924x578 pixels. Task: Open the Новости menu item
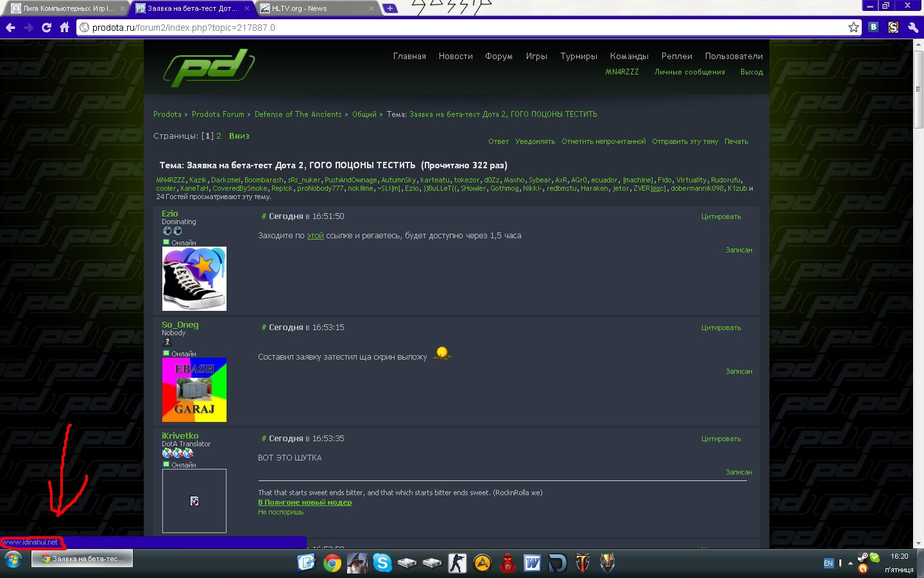point(456,56)
